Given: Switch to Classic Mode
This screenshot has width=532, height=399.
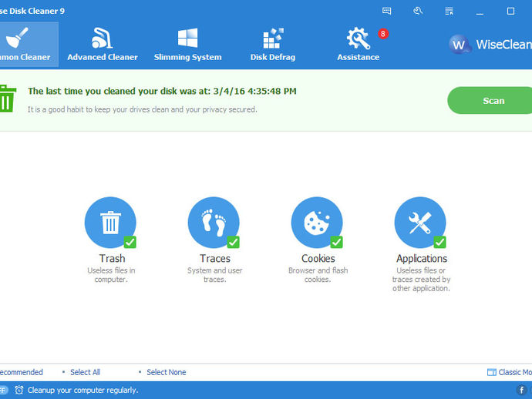Looking at the screenshot, I should click(x=510, y=372).
